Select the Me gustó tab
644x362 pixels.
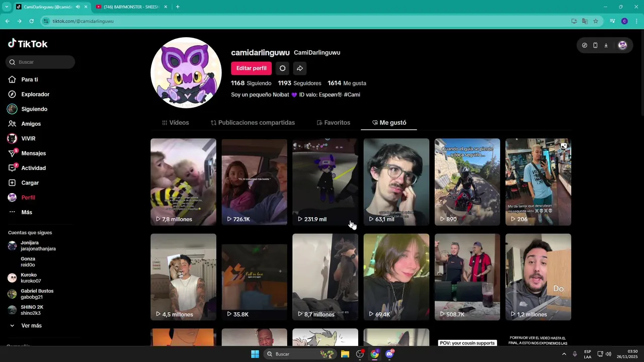coord(389,123)
